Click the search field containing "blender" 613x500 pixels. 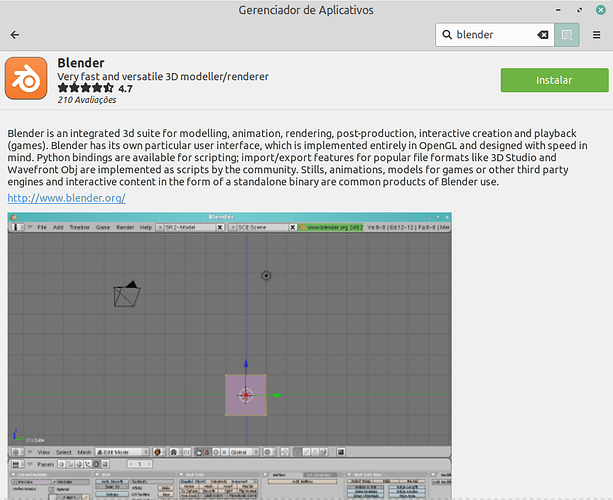[x=495, y=35]
